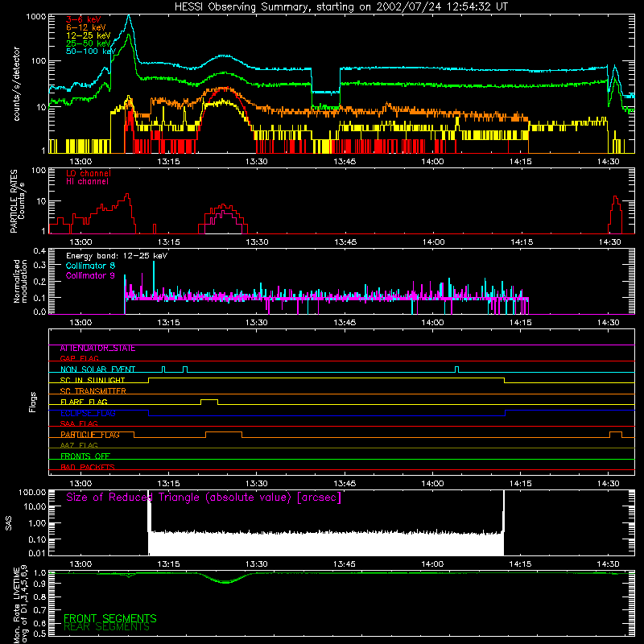Click the SAS y-axis title
Screen dimensions: 644x644
click(x=8, y=523)
